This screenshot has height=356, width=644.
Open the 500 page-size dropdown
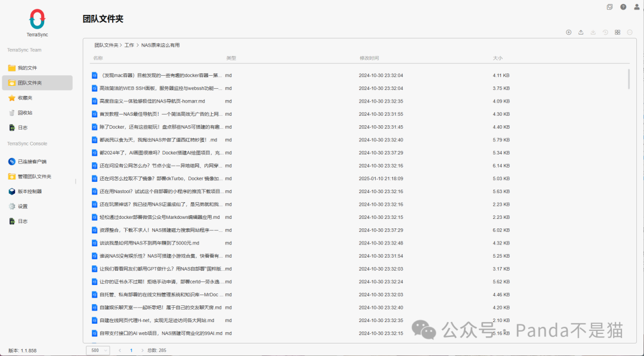(x=98, y=350)
